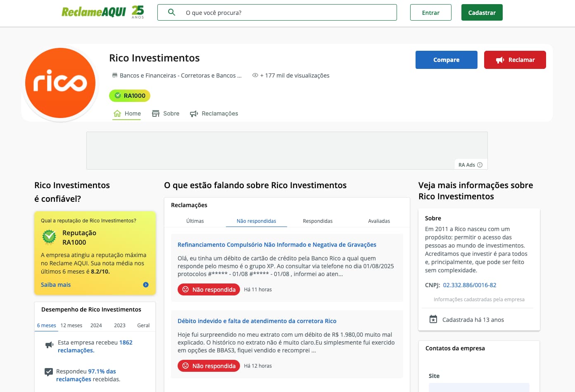Click the RA1000 badge checkmark icon
The height and width of the screenshot is (392, 575).
coord(117,96)
